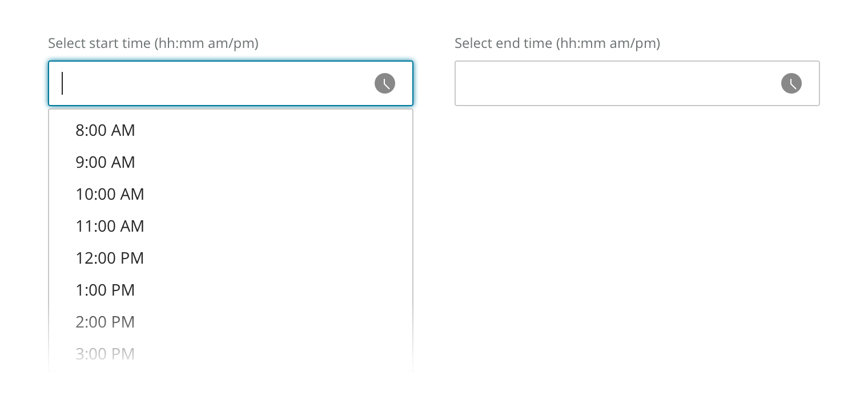Select 8:00 AM from the time list

click(106, 130)
